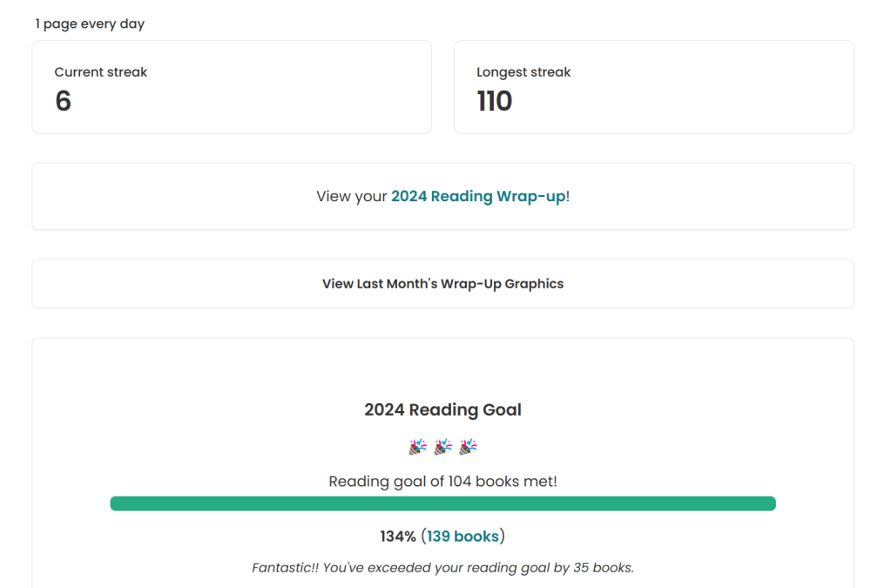The width and height of the screenshot is (891, 588).
Task: Click the 2024 Reading Goal heading
Action: point(442,409)
